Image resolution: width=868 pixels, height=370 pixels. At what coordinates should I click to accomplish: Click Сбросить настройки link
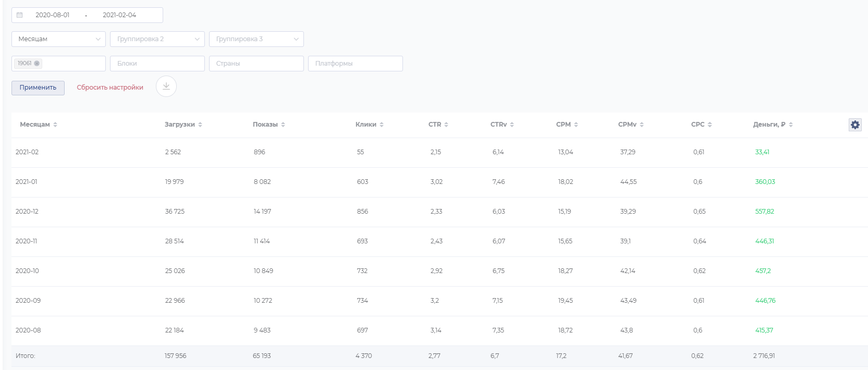coord(110,88)
